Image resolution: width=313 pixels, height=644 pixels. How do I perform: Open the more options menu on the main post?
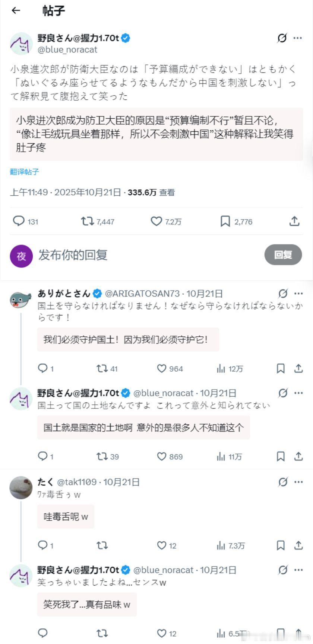298,38
